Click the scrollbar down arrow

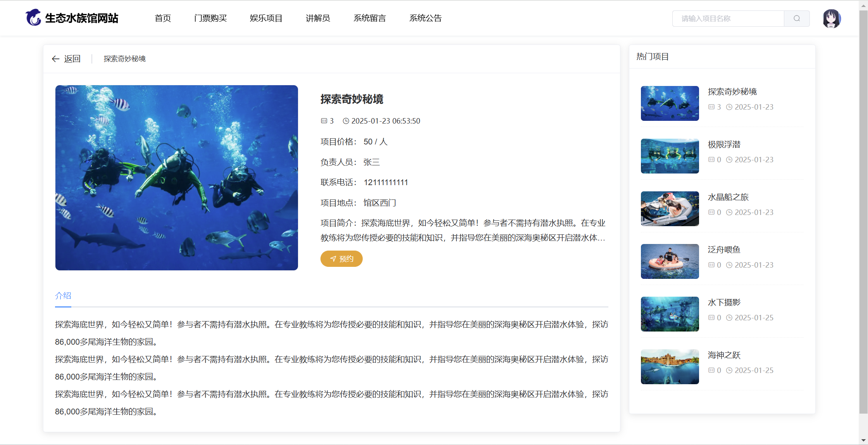click(863, 440)
